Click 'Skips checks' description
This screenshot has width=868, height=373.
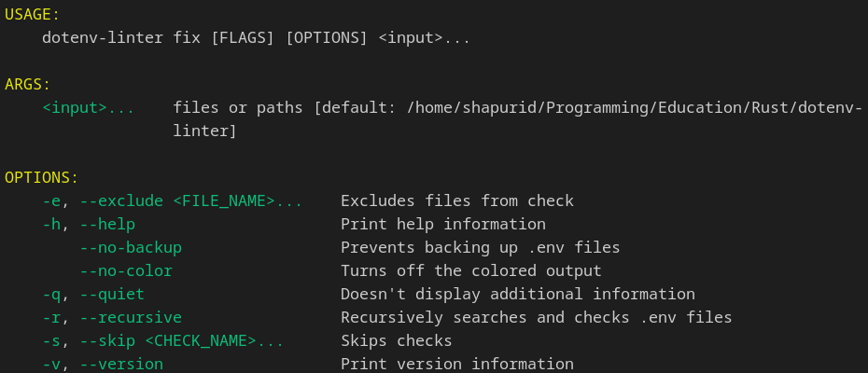[x=397, y=340]
